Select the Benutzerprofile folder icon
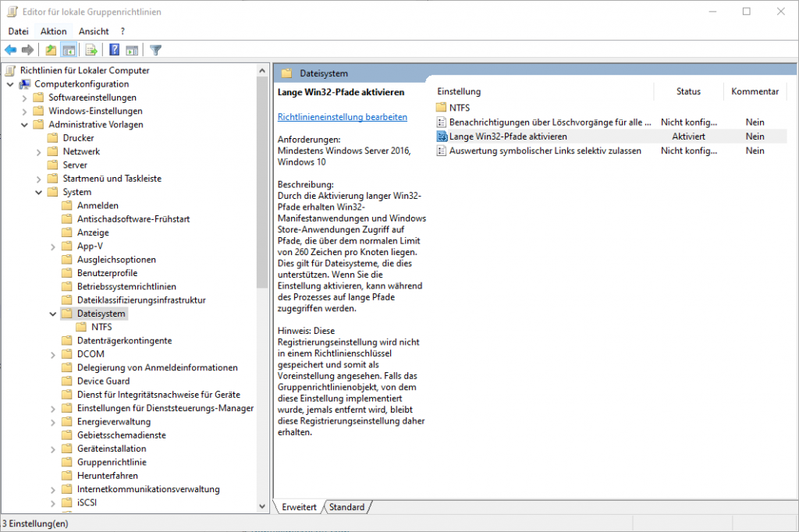The height and width of the screenshot is (532, 799). point(67,273)
